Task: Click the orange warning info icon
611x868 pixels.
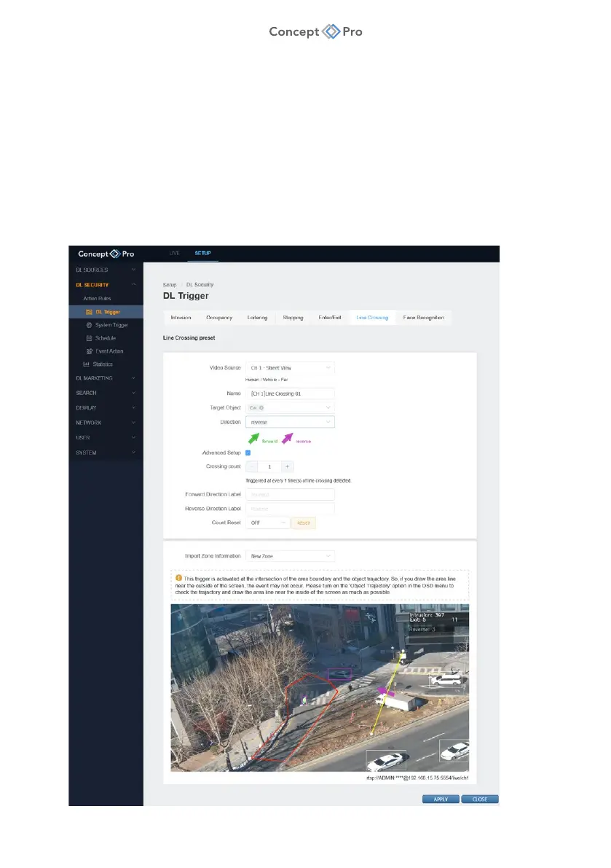Action: pyautogui.click(x=178, y=579)
